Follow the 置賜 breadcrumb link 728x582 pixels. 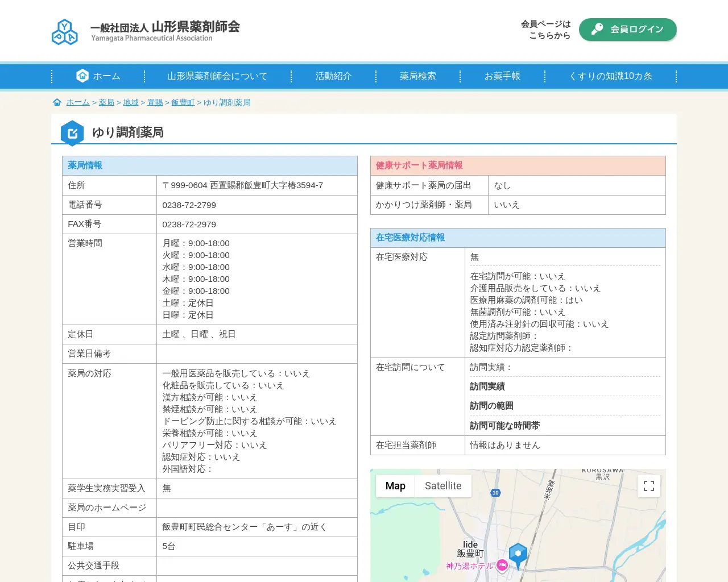click(x=155, y=102)
